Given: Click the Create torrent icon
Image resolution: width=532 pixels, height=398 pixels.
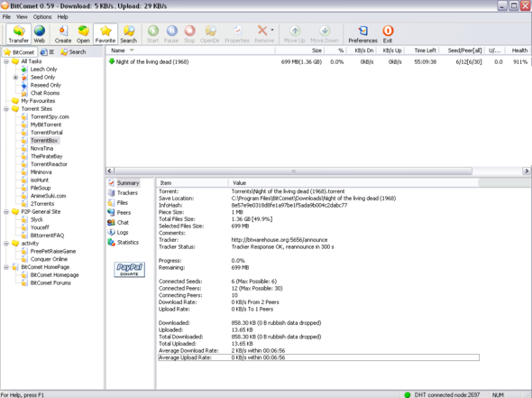Looking at the screenshot, I should (63, 34).
